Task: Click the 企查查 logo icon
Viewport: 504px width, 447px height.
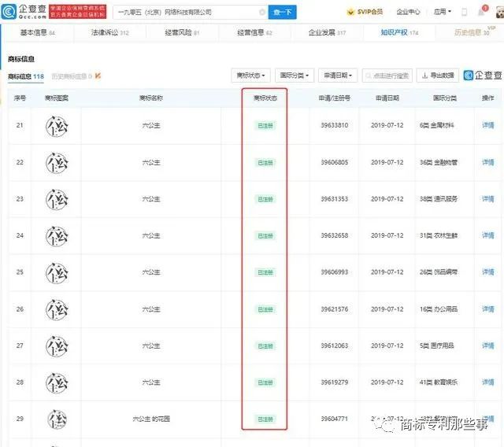Action: (9, 12)
